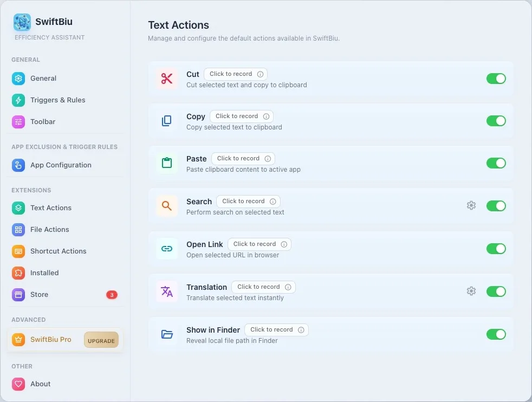Record a shortcut for Open Link
The width and height of the screenshot is (532, 402).
coord(259,244)
